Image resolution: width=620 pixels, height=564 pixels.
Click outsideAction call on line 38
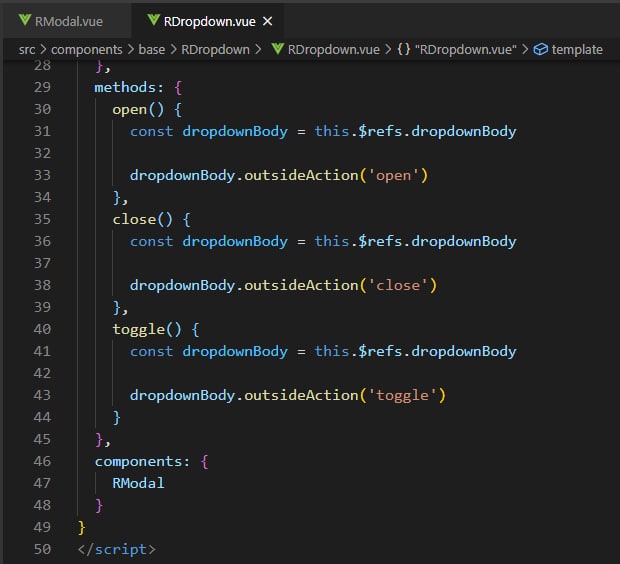coord(301,285)
